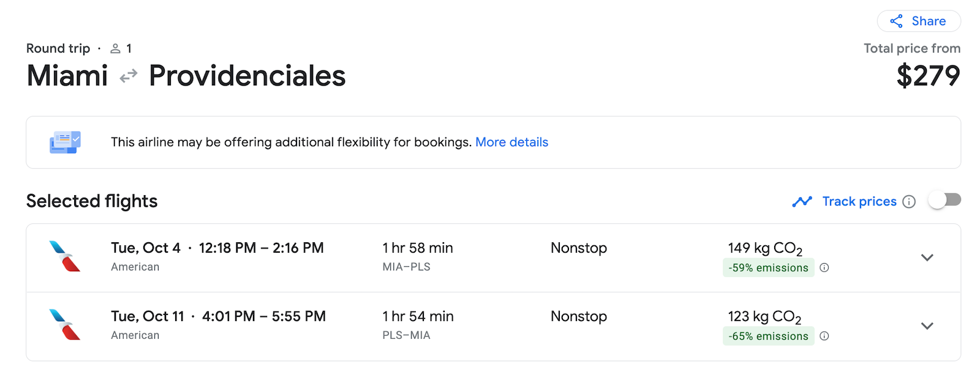980x383 pixels.
Task: Click the passenger count person icon
Action: point(115,48)
